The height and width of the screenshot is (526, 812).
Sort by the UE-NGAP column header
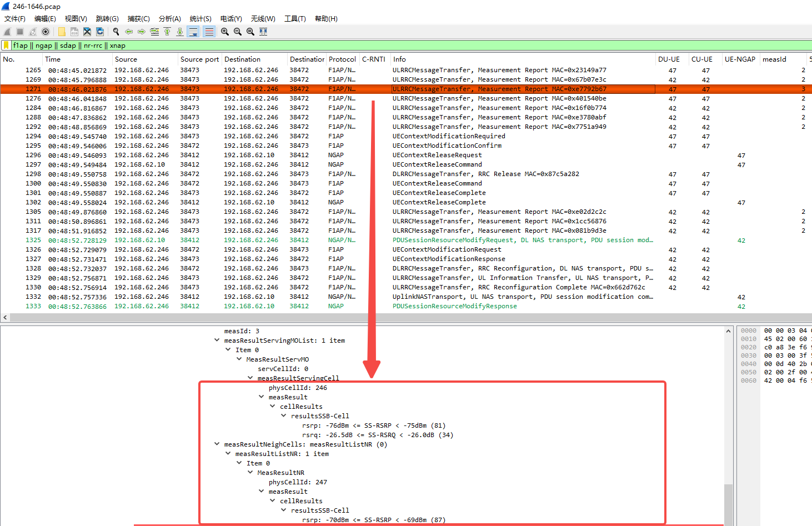click(x=740, y=59)
